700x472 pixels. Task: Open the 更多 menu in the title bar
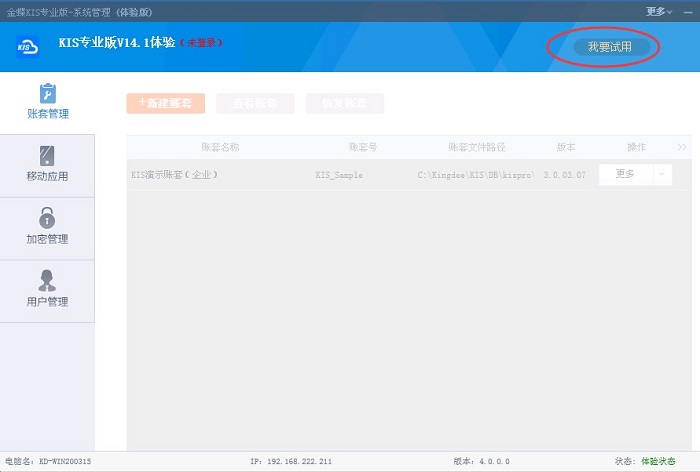click(x=660, y=11)
